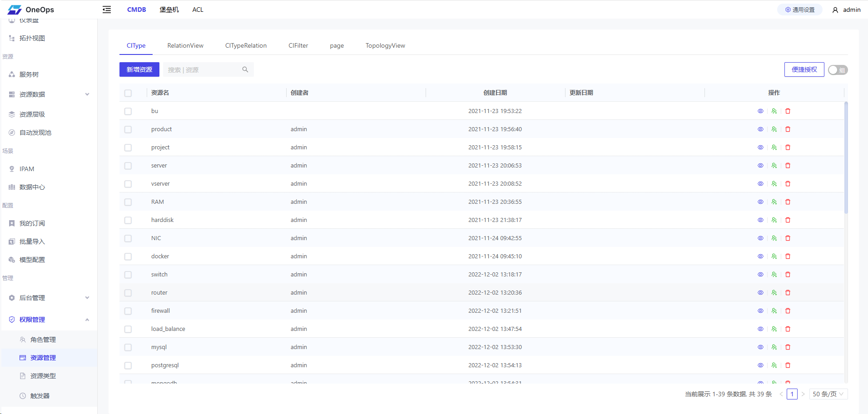The image size is (868, 414).
Task: Open the 50 条/页 page size dropdown
Action: point(828,394)
